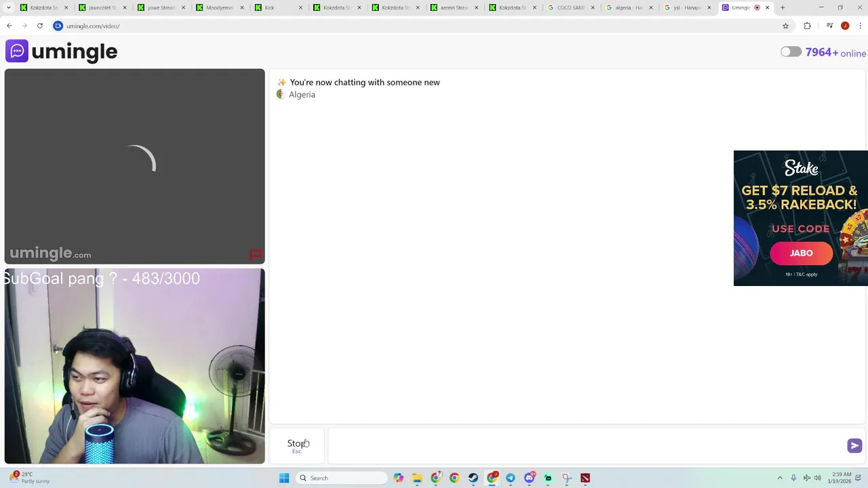Click the chat message input field
The height and width of the screenshot is (488, 868).
[x=587, y=445]
